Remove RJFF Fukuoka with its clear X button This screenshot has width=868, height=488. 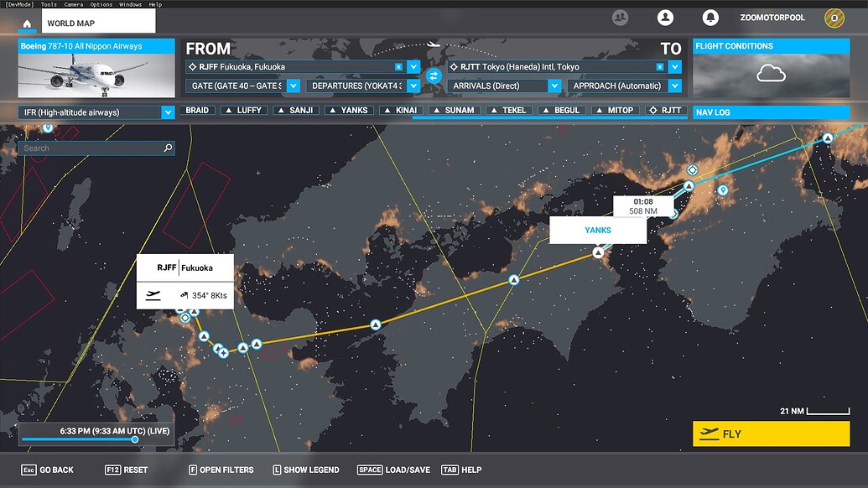pyautogui.click(x=399, y=65)
